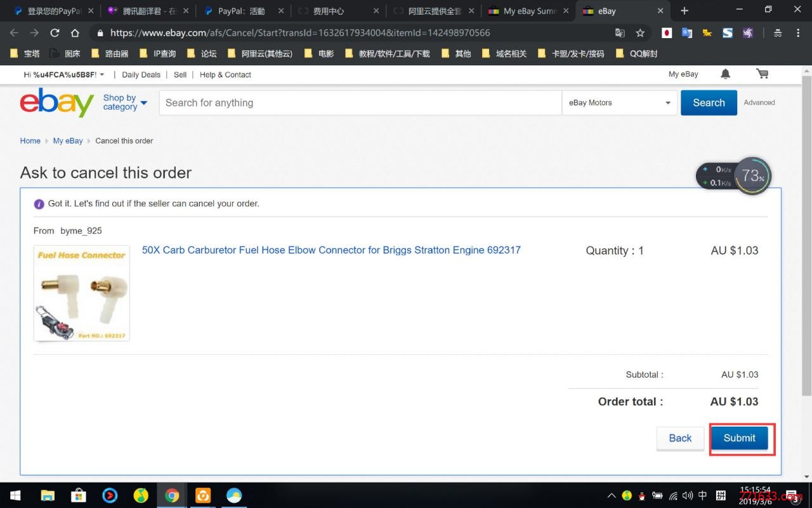This screenshot has width=812, height=508.
Task: Open Microsoft Store from the taskbar
Action: click(x=79, y=495)
